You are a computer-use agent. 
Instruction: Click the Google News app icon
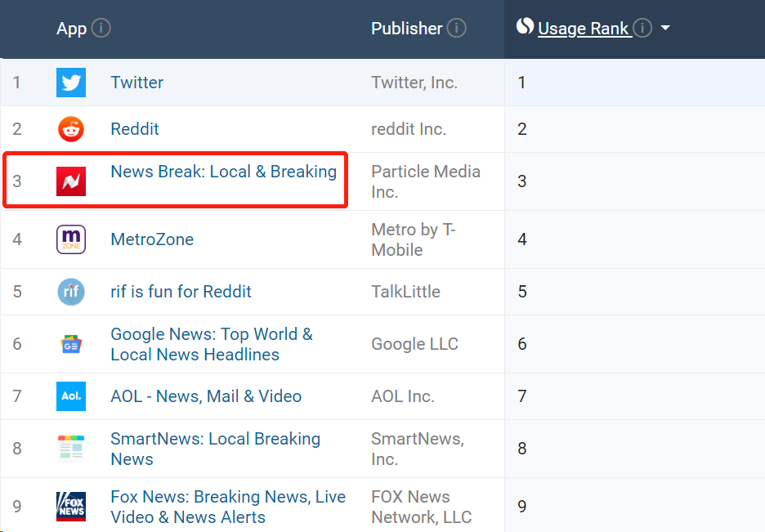71,344
